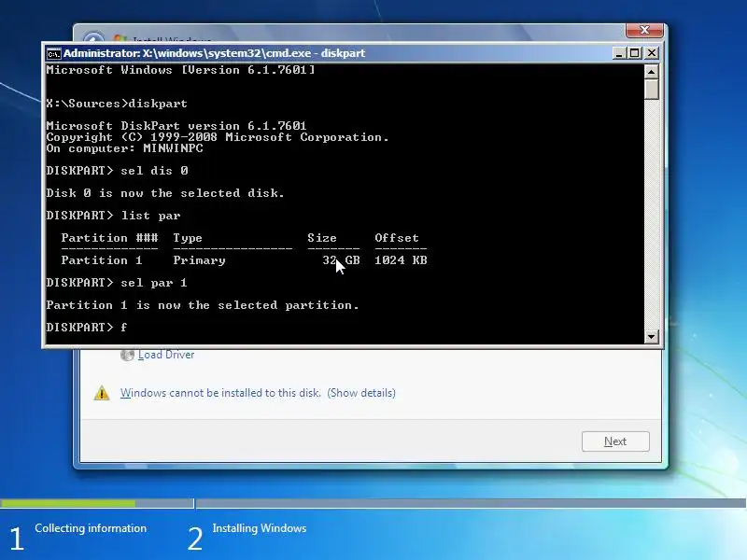Click the Next button in Install Windows
Image resolution: width=747 pixels, height=560 pixels.
pos(615,441)
